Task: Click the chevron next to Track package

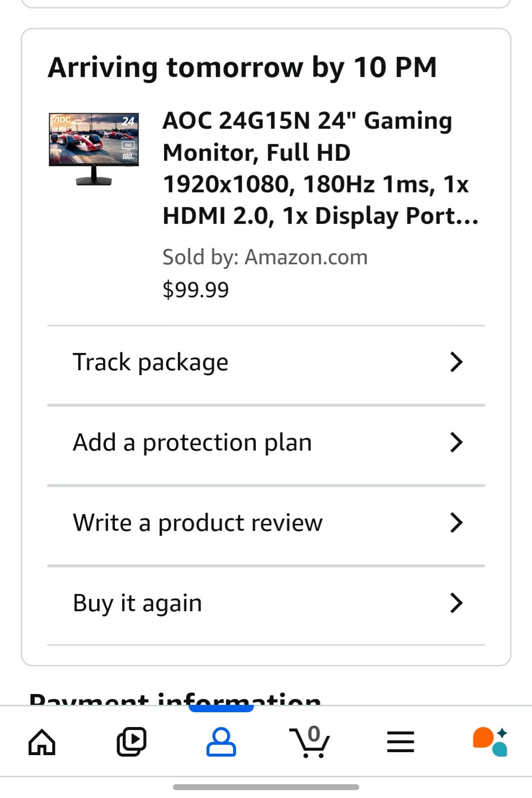Action: click(456, 362)
